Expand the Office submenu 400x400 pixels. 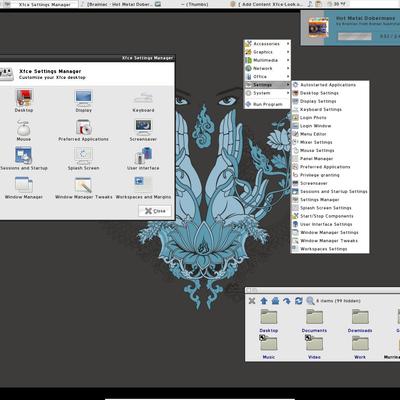click(x=267, y=77)
